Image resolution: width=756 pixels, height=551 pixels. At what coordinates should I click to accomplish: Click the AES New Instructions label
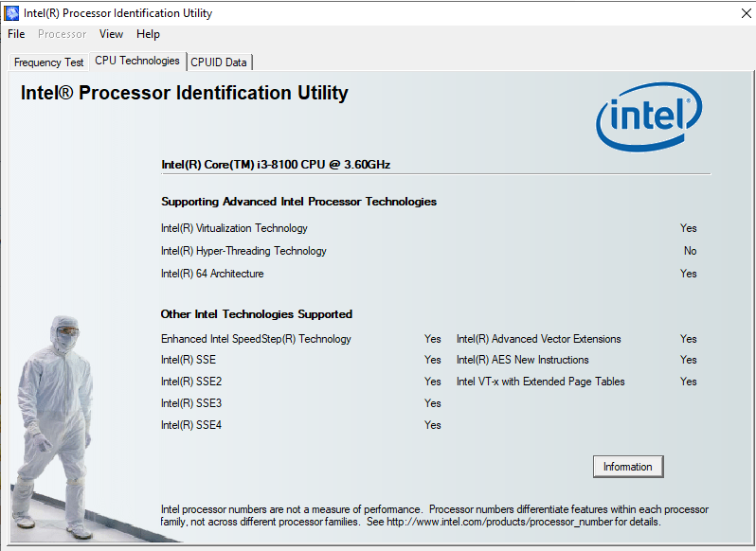[523, 360]
